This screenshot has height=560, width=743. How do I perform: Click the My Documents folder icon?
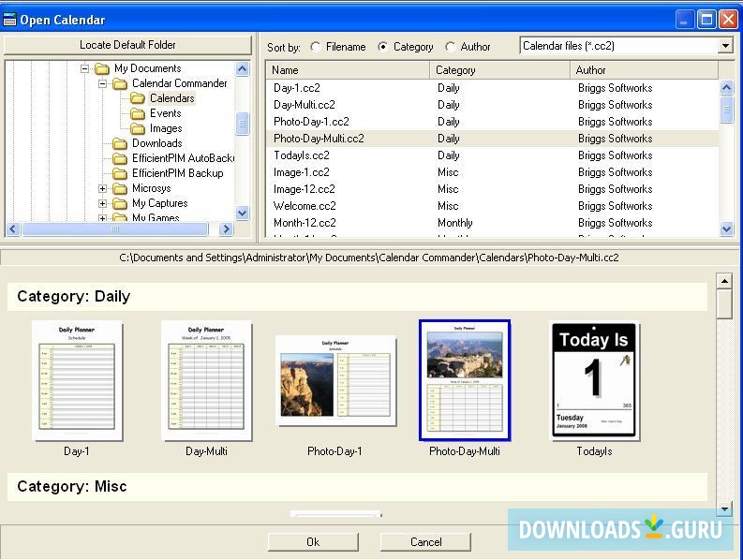tap(102, 68)
